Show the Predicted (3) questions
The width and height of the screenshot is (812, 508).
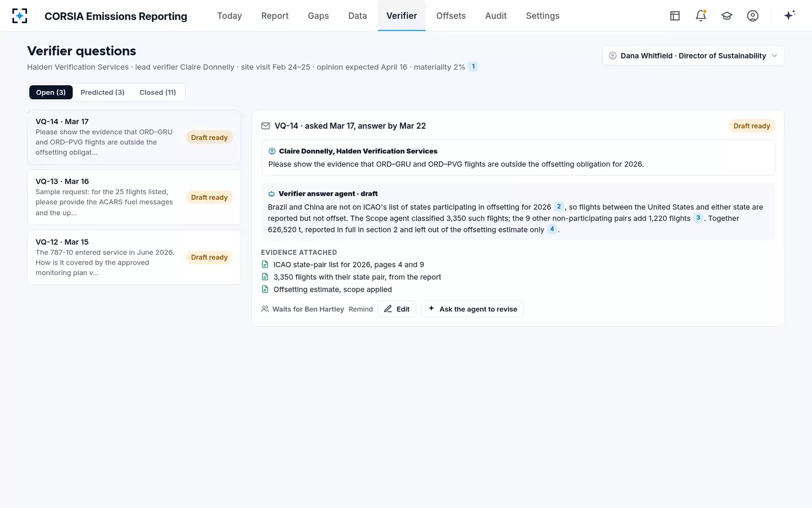103,93
